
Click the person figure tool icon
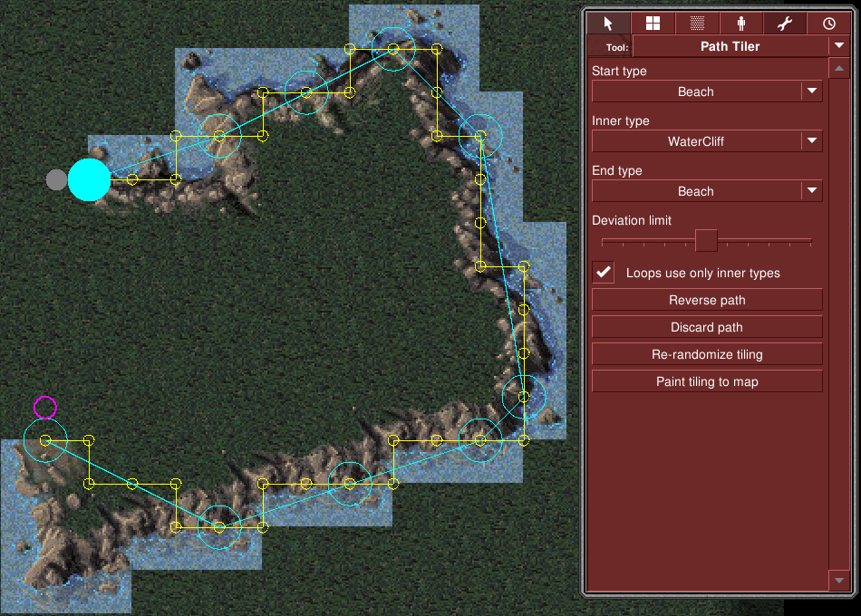(741, 23)
